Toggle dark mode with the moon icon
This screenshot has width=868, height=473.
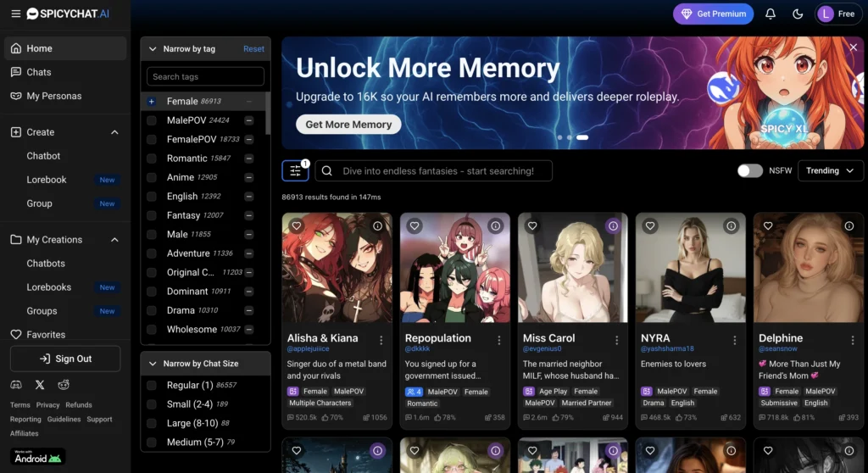click(797, 14)
